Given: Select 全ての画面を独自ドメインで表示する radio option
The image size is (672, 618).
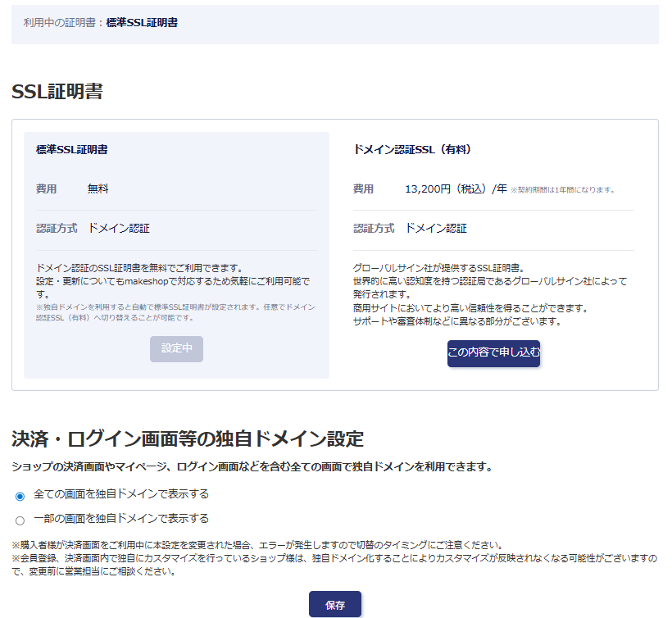Looking at the screenshot, I should tap(18, 494).
